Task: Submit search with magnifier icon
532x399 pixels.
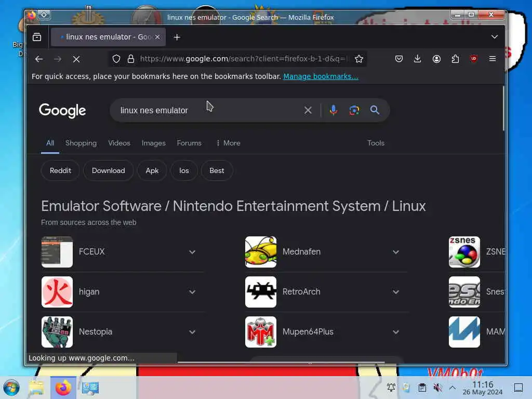Action: 375,110
